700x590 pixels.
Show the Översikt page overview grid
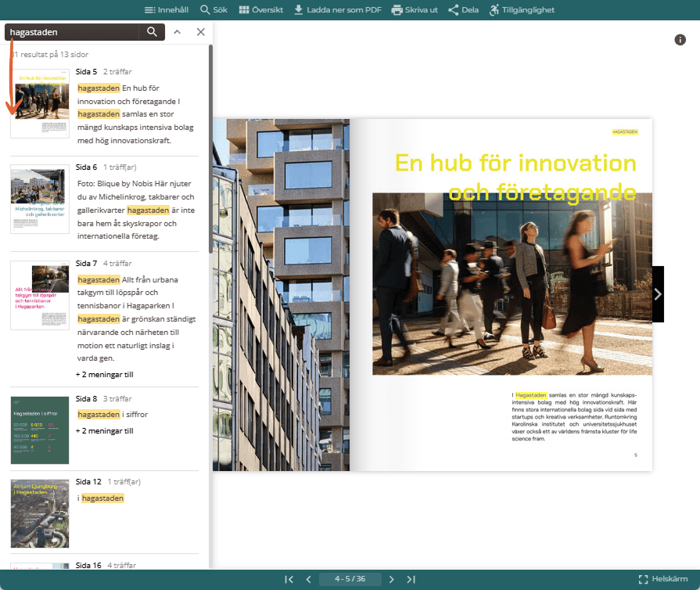260,10
